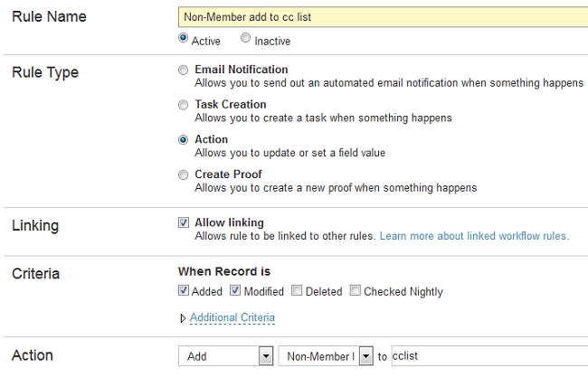The width and height of the screenshot is (588, 387).
Task: Select the Active radio button
Action: pyautogui.click(x=184, y=39)
